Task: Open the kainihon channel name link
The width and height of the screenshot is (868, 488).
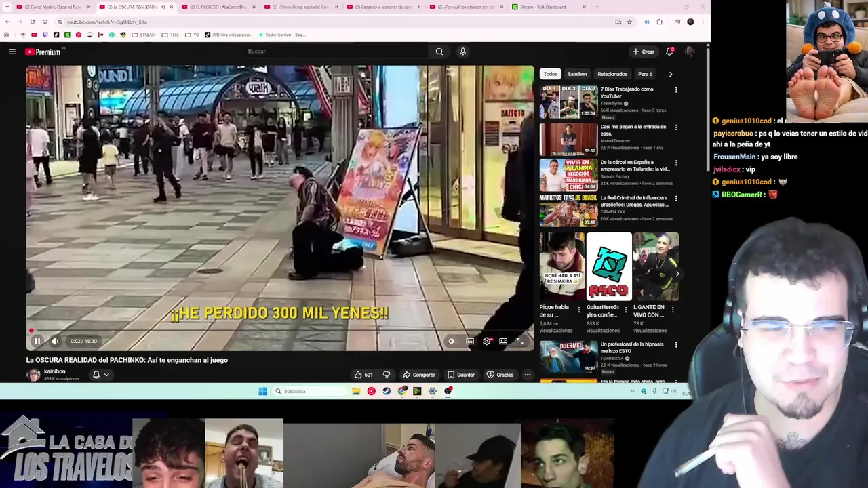Action: point(55,371)
